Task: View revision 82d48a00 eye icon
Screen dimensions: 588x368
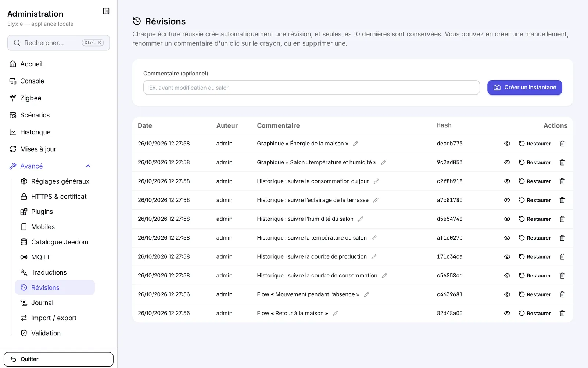Action: click(x=507, y=313)
